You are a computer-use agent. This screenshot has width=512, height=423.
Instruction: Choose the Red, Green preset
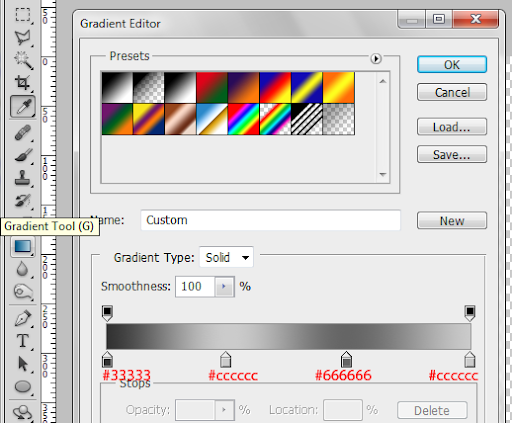click(212, 88)
